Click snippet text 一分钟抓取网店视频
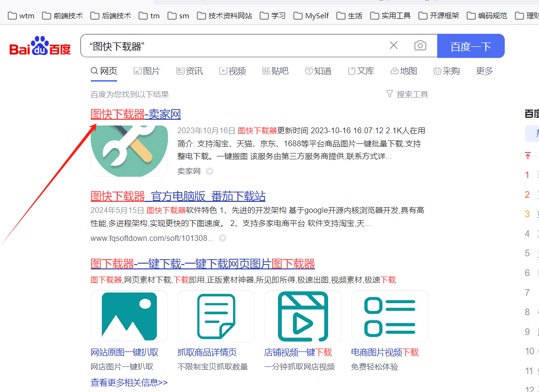This screenshot has height=392, width=539. click(x=299, y=367)
